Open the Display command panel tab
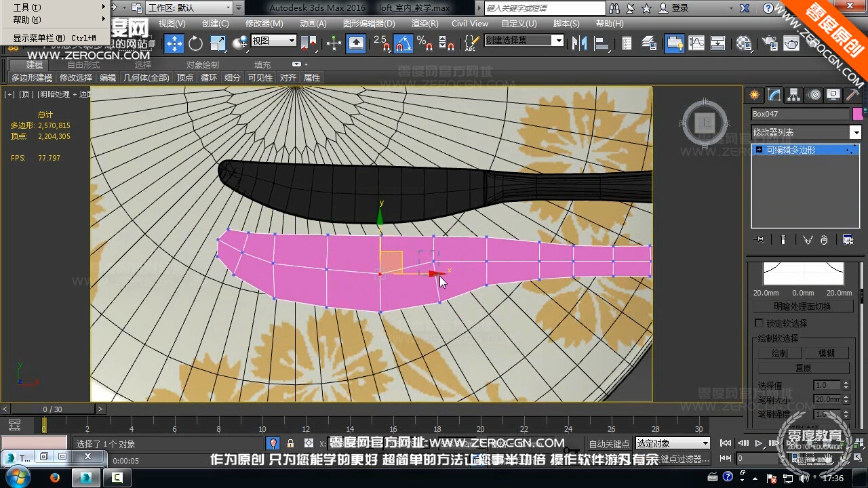 tap(833, 95)
